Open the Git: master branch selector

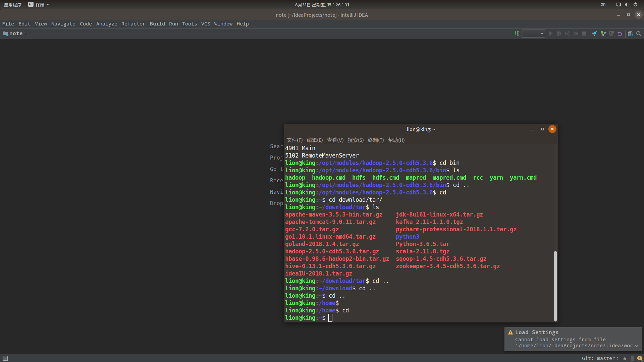coord(600,358)
